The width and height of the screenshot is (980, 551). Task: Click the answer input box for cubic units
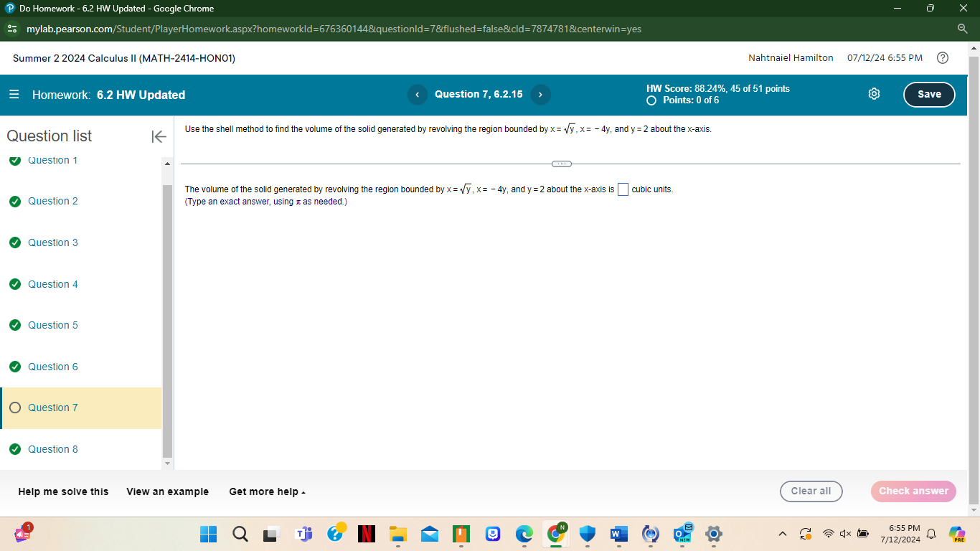[622, 189]
